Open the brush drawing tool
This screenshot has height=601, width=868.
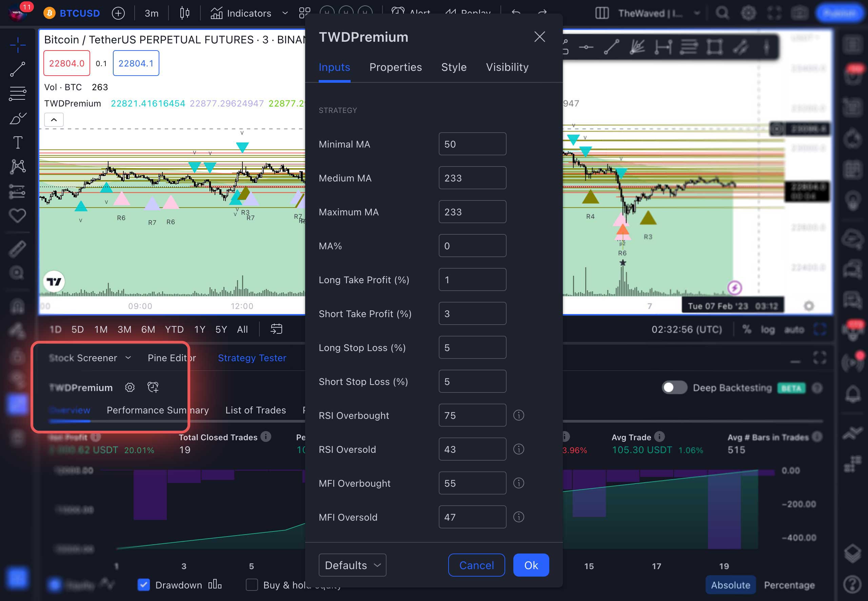pyautogui.click(x=18, y=119)
